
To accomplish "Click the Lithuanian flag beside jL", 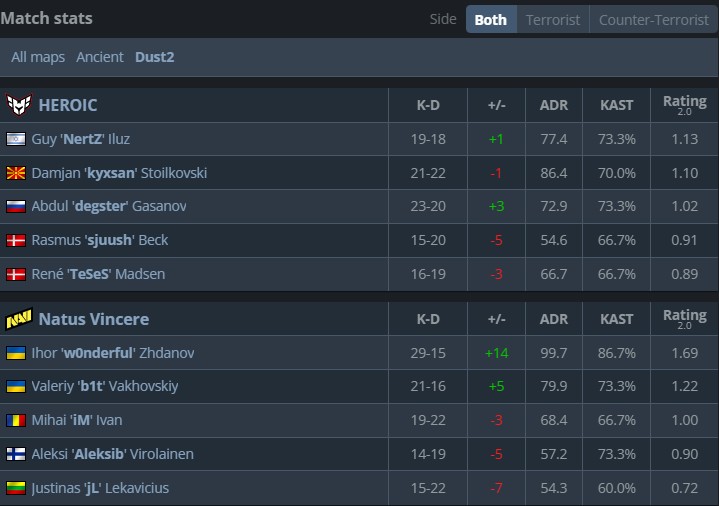I will tap(16, 488).
